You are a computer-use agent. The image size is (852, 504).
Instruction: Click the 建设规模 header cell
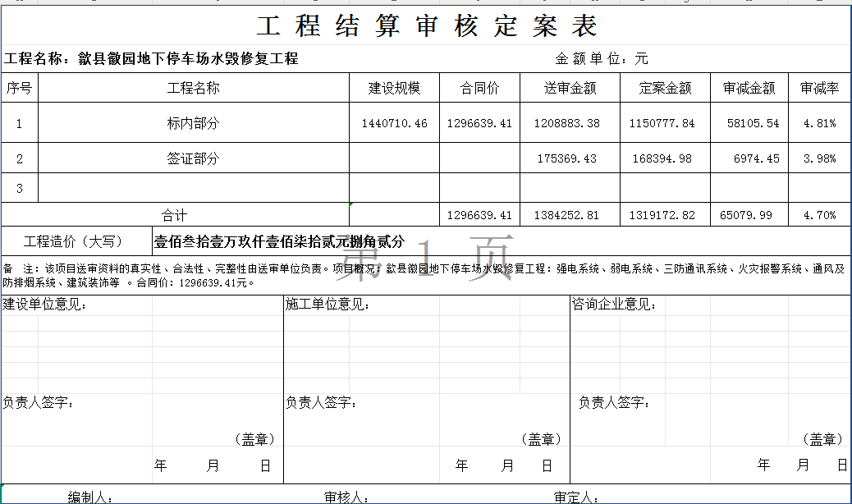click(x=394, y=88)
